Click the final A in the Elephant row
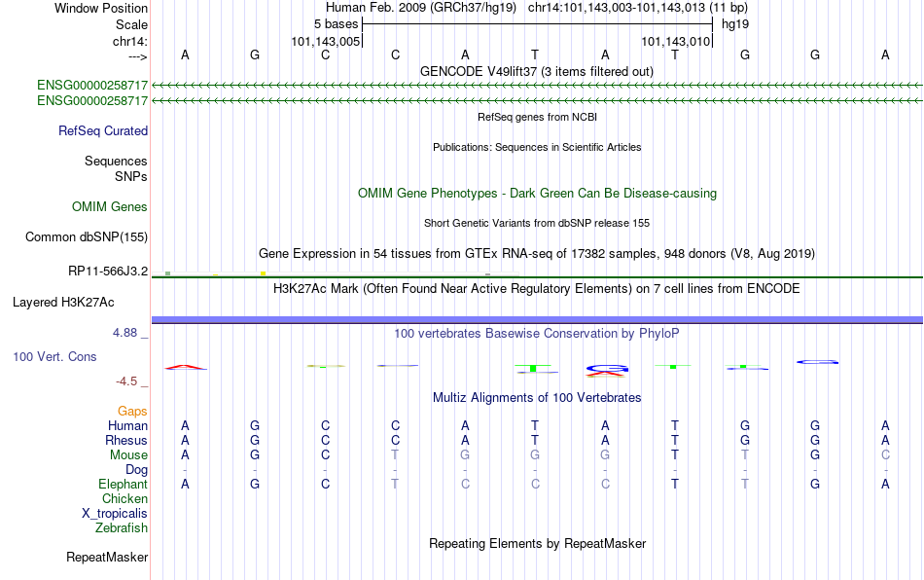 [885, 484]
